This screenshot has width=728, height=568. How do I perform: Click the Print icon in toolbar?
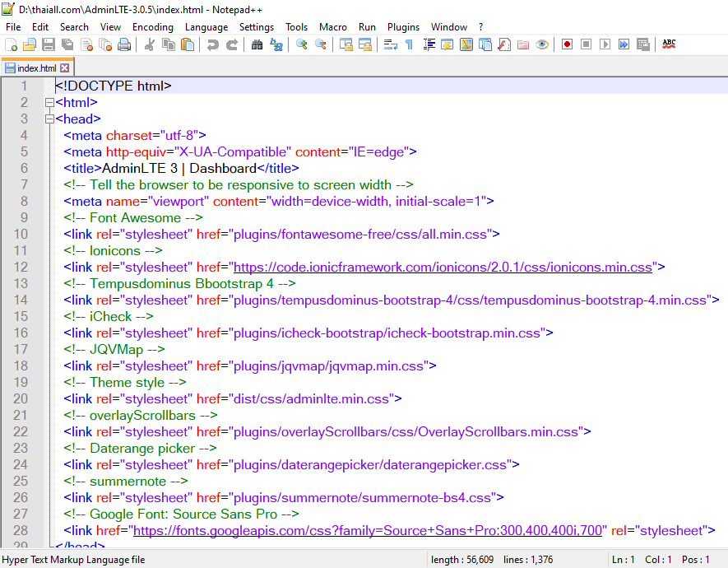click(124, 44)
